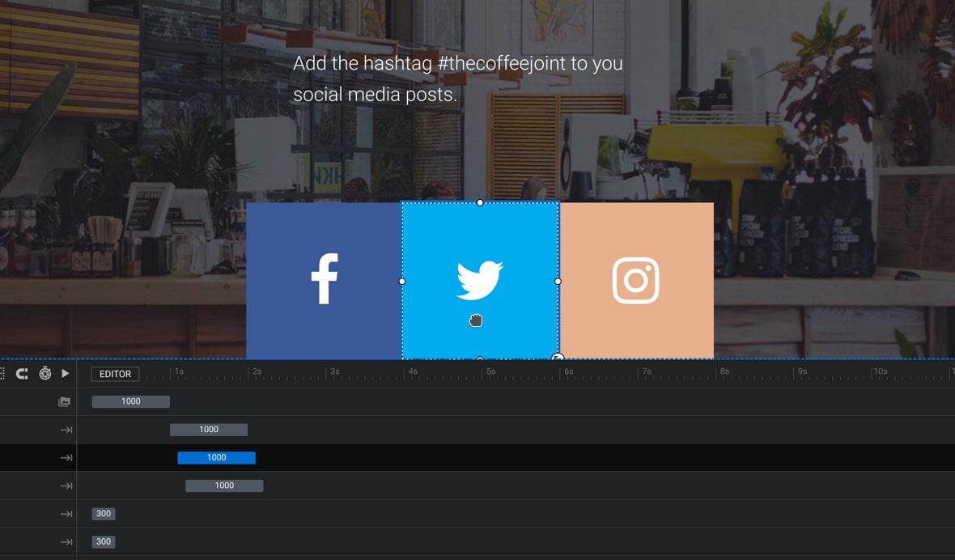Click the left-middle handle of selected Twitter tile
Viewport: 955px width, 560px height.
(x=402, y=282)
